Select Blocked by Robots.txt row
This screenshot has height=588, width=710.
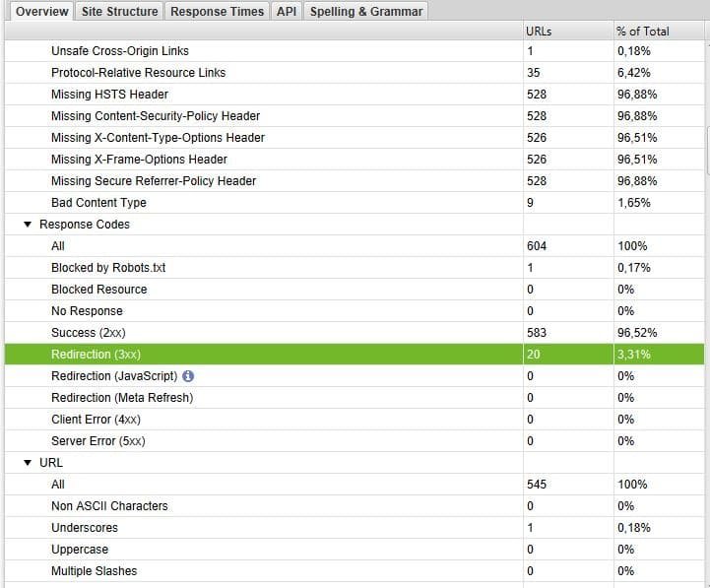click(108, 268)
